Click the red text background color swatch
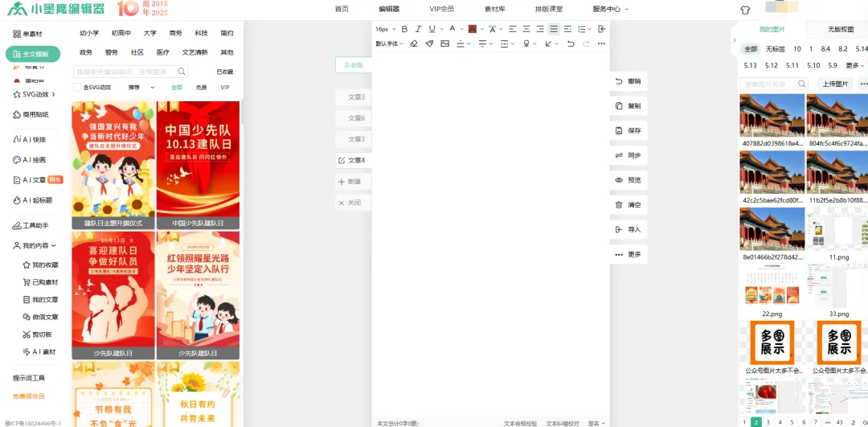The height and width of the screenshot is (427, 868). click(x=473, y=29)
